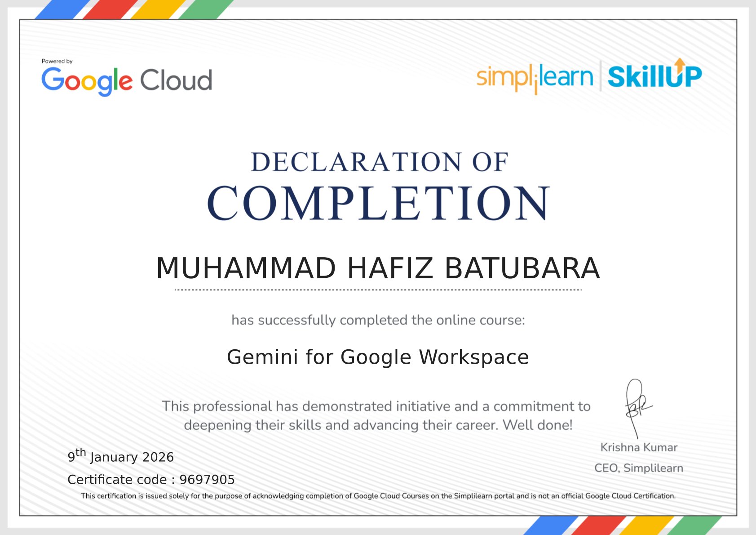This screenshot has width=756, height=535.
Task: Select the date 9th January 2026
Action: pyautogui.click(x=120, y=456)
